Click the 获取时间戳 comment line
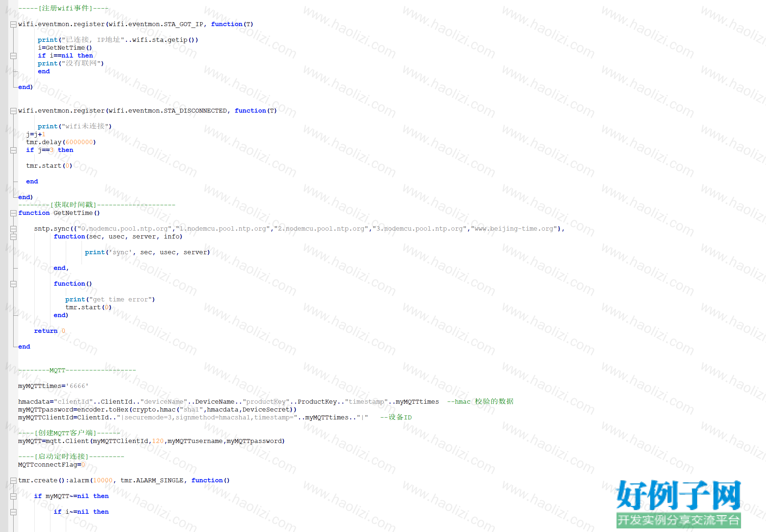 coord(97,205)
